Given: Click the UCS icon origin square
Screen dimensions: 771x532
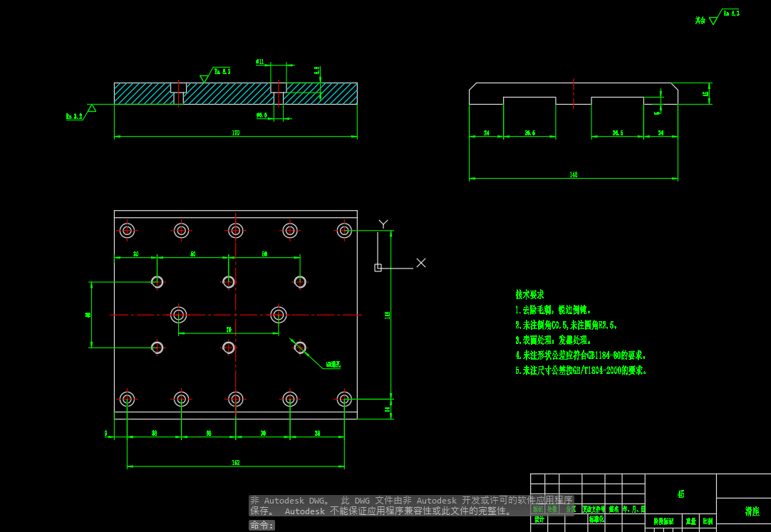Looking at the screenshot, I should (x=378, y=268).
